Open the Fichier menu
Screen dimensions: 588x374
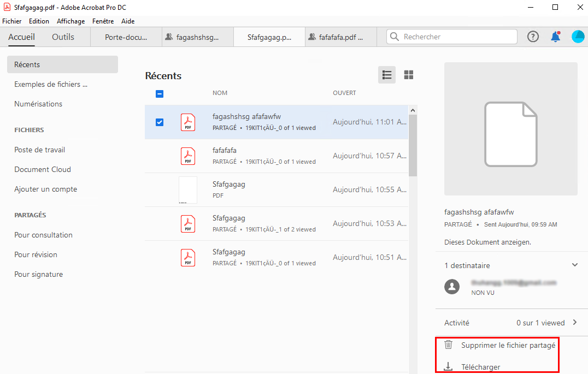click(x=12, y=21)
